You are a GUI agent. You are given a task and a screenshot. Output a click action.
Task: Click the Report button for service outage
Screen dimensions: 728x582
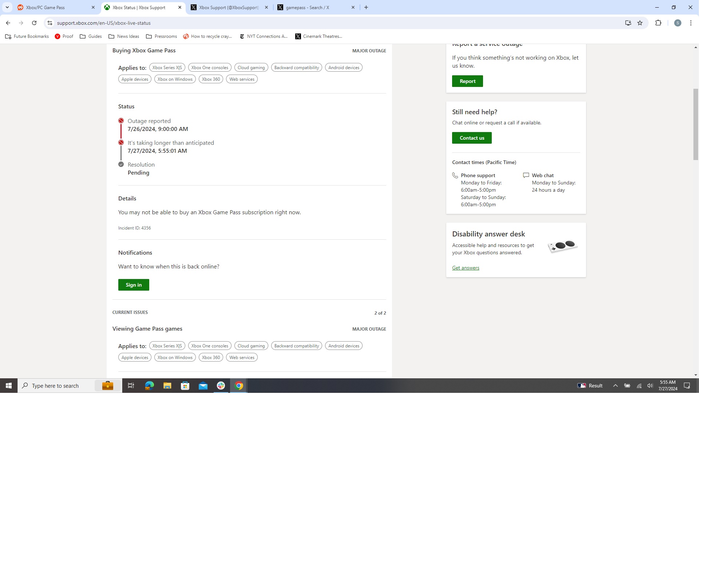pyautogui.click(x=467, y=81)
